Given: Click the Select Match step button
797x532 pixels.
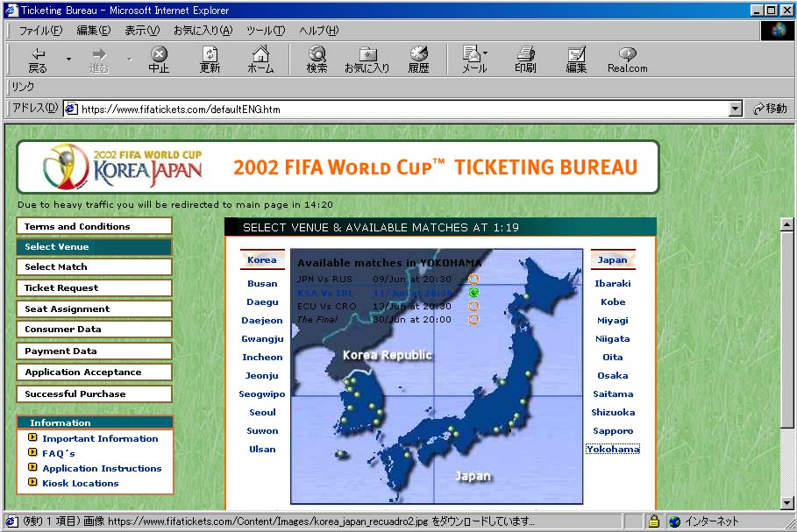Looking at the screenshot, I should click(94, 266).
